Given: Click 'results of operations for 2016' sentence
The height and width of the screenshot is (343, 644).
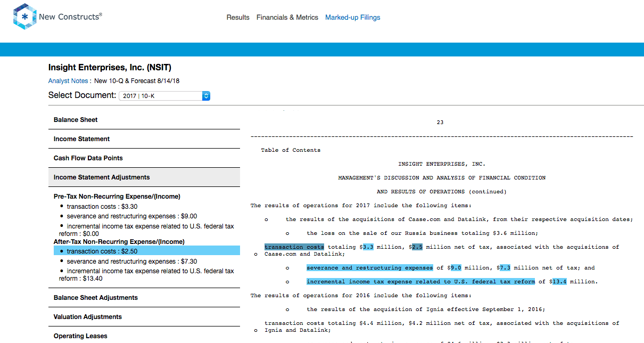Looking at the screenshot, I should [x=361, y=296].
